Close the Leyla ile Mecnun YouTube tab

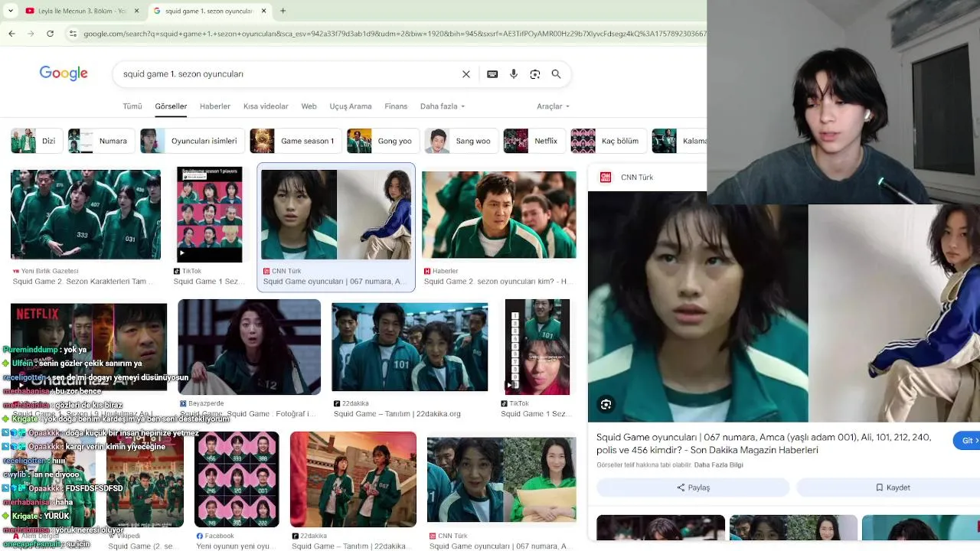pyautogui.click(x=137, y=11)
